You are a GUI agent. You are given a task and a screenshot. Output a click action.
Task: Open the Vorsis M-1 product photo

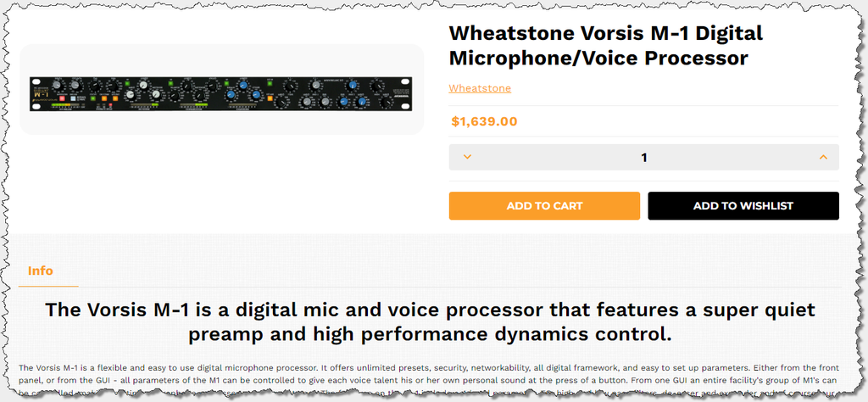tap(221, 90)
